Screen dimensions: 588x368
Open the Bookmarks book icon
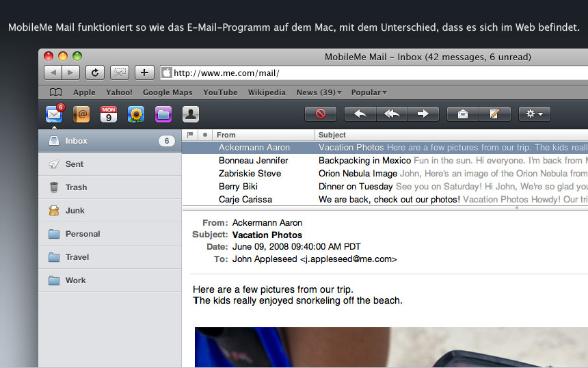click(x=55, y=92)
